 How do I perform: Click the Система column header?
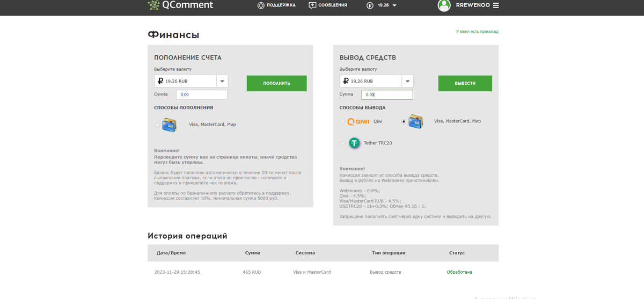(305, 253)
